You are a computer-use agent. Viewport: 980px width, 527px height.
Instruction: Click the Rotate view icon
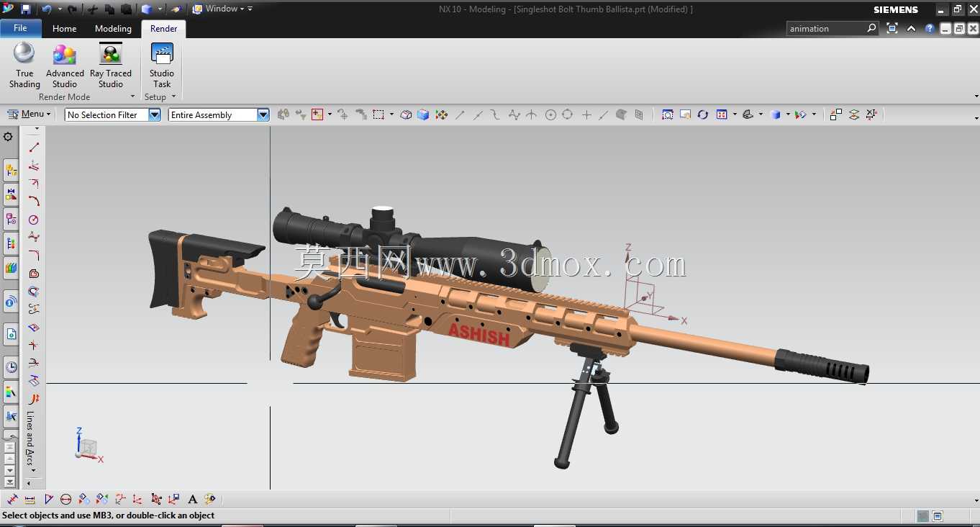(x=703, y=114)
